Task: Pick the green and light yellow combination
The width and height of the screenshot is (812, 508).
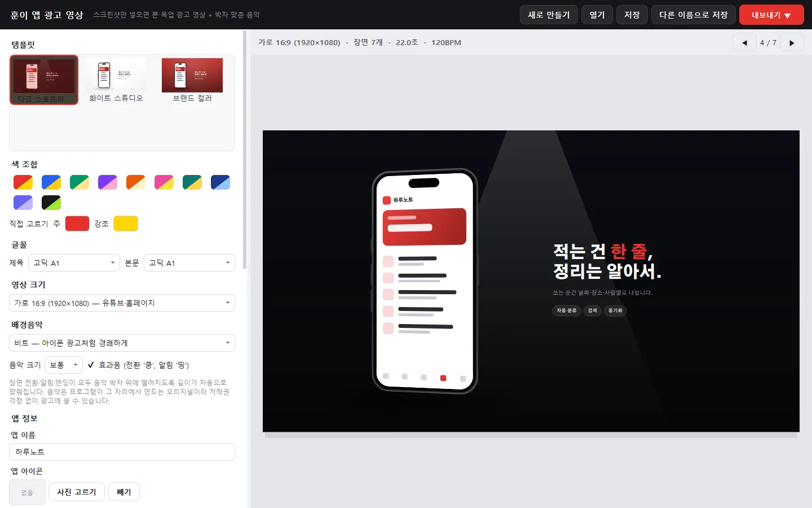Action: [80, 182]
